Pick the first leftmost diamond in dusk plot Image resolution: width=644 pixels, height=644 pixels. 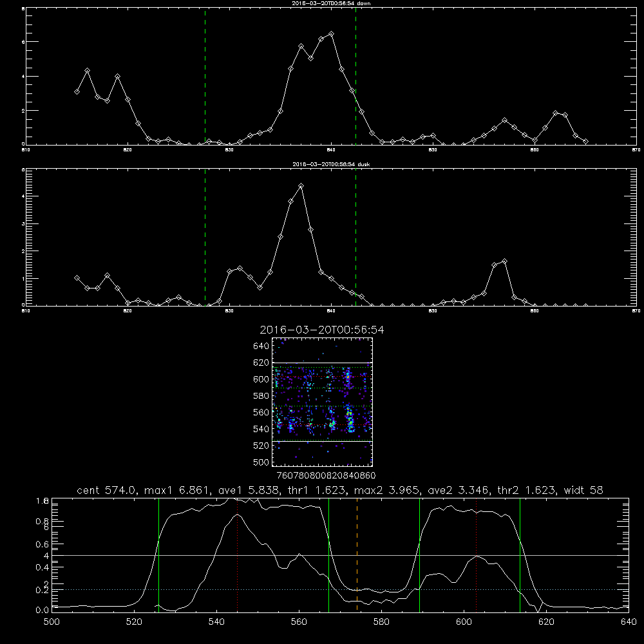tap(77, 278)
